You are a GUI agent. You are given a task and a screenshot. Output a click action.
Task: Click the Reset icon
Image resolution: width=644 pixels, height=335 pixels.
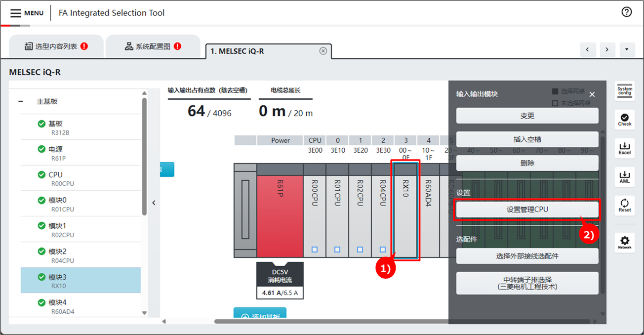pos(625,205)
